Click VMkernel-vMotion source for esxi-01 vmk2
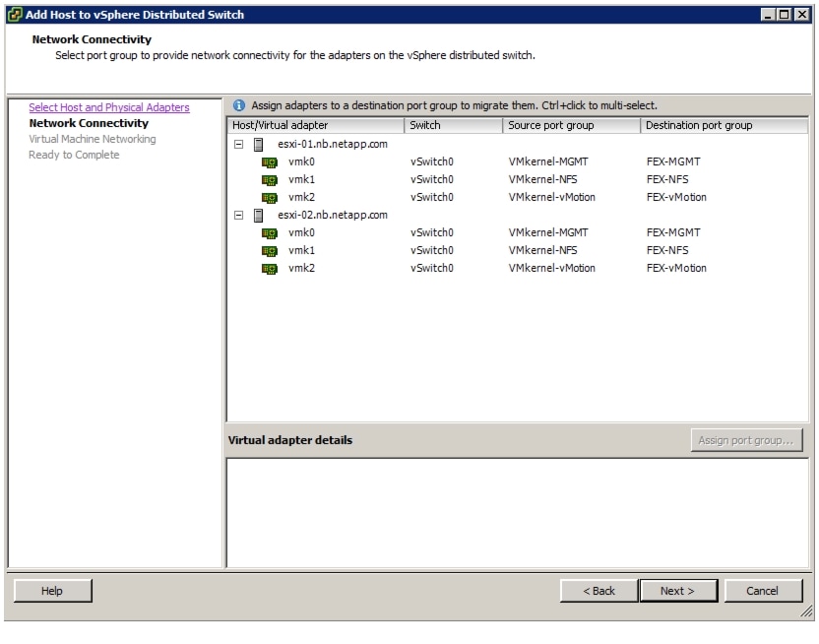The height and width of the screenshot is (644, 819). (551, 197)
